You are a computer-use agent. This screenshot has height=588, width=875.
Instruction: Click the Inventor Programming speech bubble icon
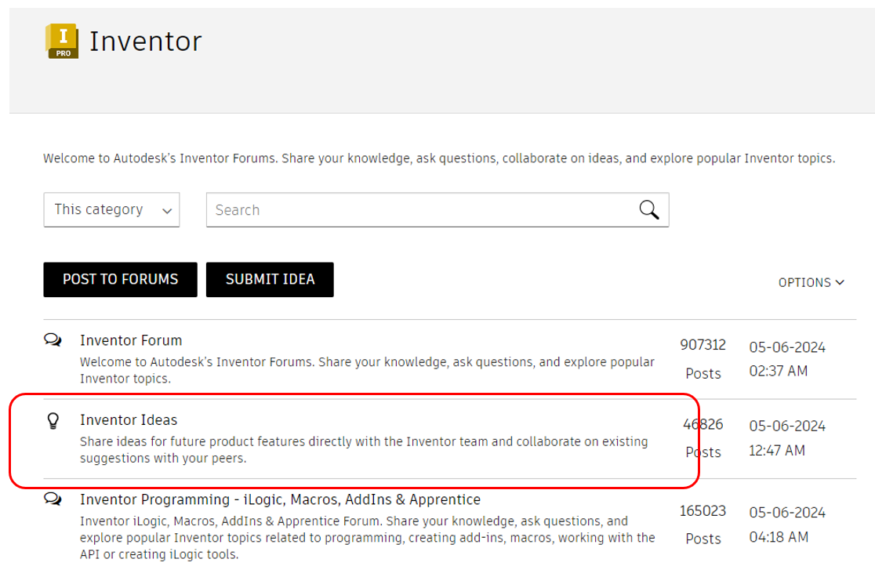click(x=53, y=499)
